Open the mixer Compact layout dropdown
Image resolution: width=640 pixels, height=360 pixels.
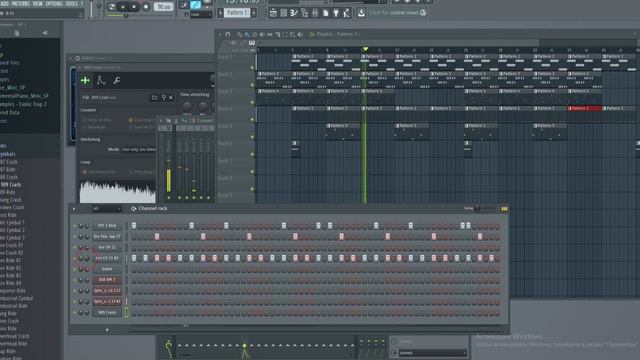pos(205,121)
